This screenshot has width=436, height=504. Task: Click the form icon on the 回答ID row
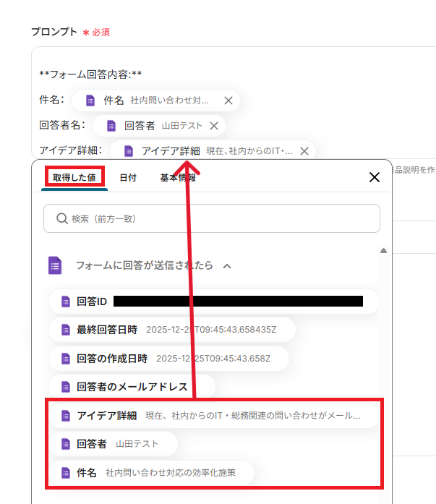[x=66, y=302]
